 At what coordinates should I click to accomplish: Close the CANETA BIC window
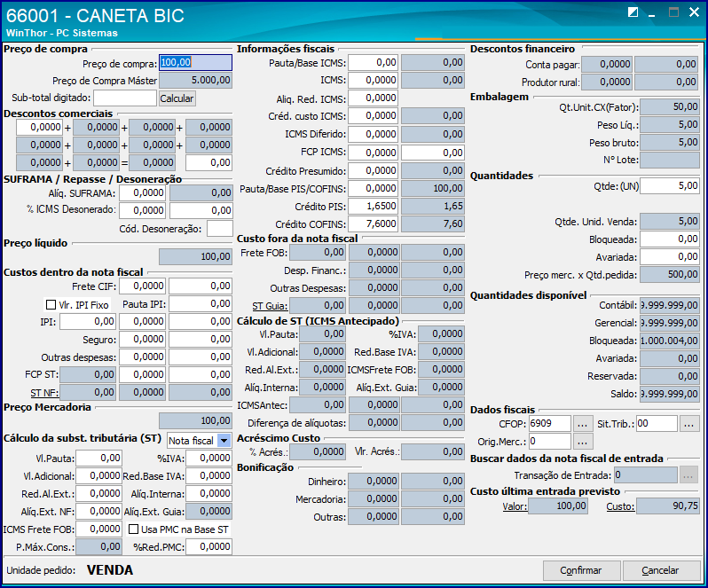point(694,12)
